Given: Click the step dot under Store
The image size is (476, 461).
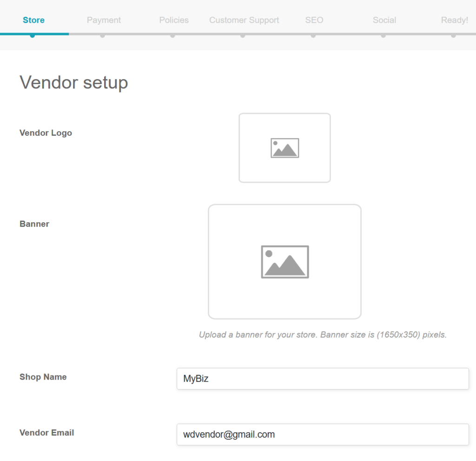Looking at the screenshot, I should click(32, 35).
